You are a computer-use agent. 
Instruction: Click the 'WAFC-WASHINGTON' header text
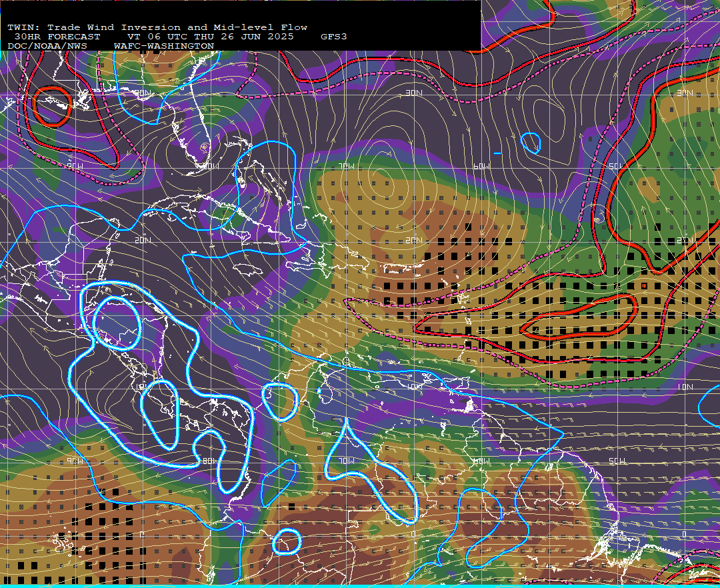164,47
